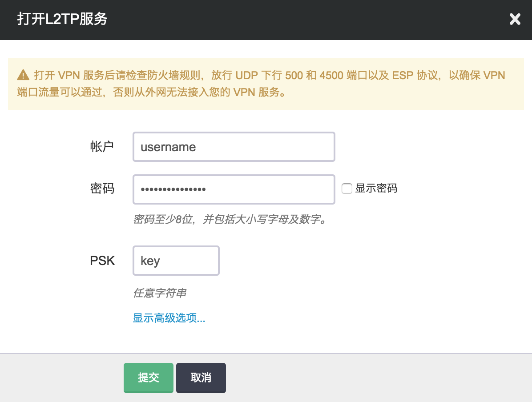The height and width of the screenshot is (402, 532).
Task: Click the 显示密码 checkbox label text
Action: tap(376, 189)
